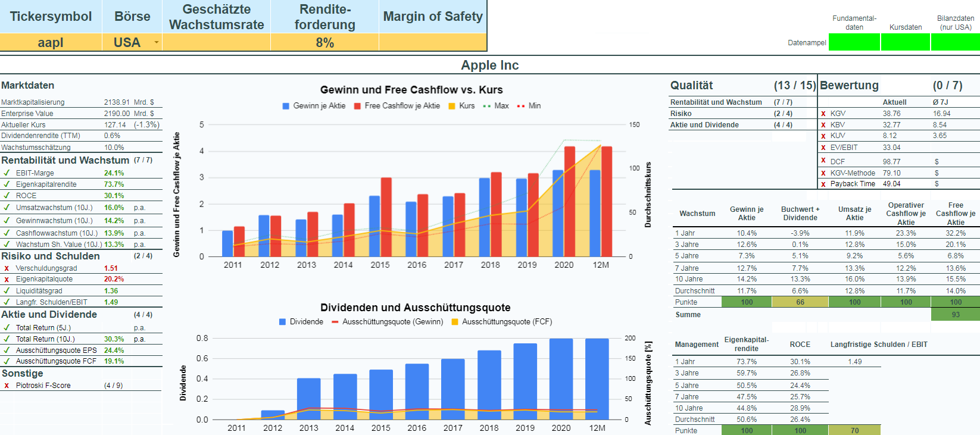Click the checkmark beside Eigenkapitalrendite
The height and width of the screenshot is (435, 980).
point(7,184)
